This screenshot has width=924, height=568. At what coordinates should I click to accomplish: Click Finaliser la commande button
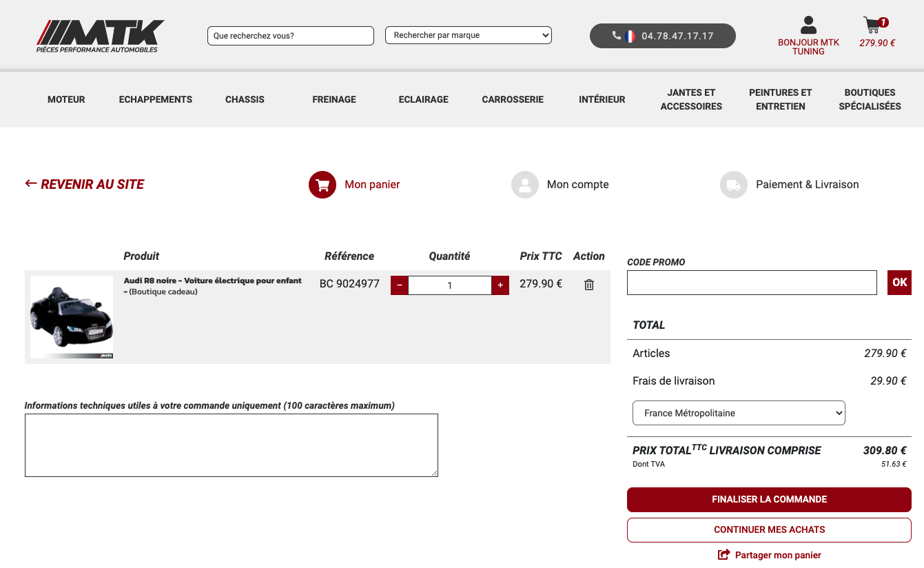pyautogui.click(x=769, y=500)
